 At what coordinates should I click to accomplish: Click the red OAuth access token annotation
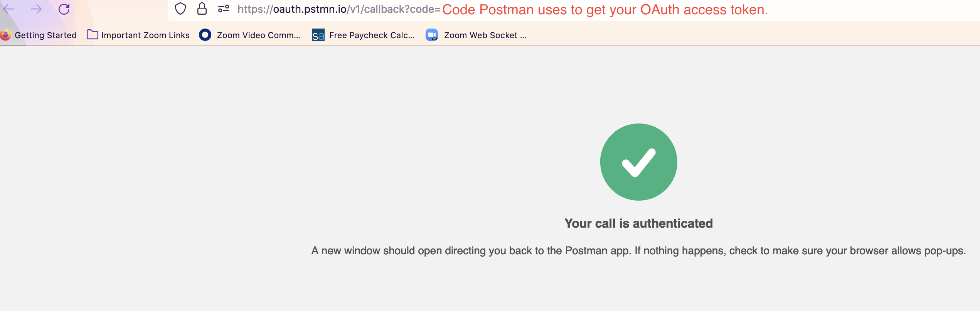pyautogui.click(x=605, y=10)
